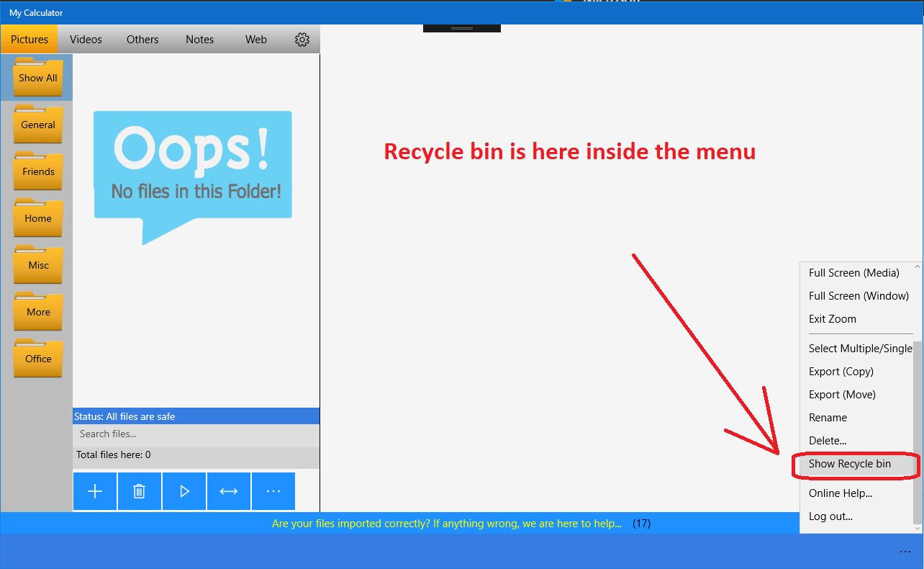This screenshot has height=569, width=924.
Task: Click the trash delete icon
Action: point(139,490)
